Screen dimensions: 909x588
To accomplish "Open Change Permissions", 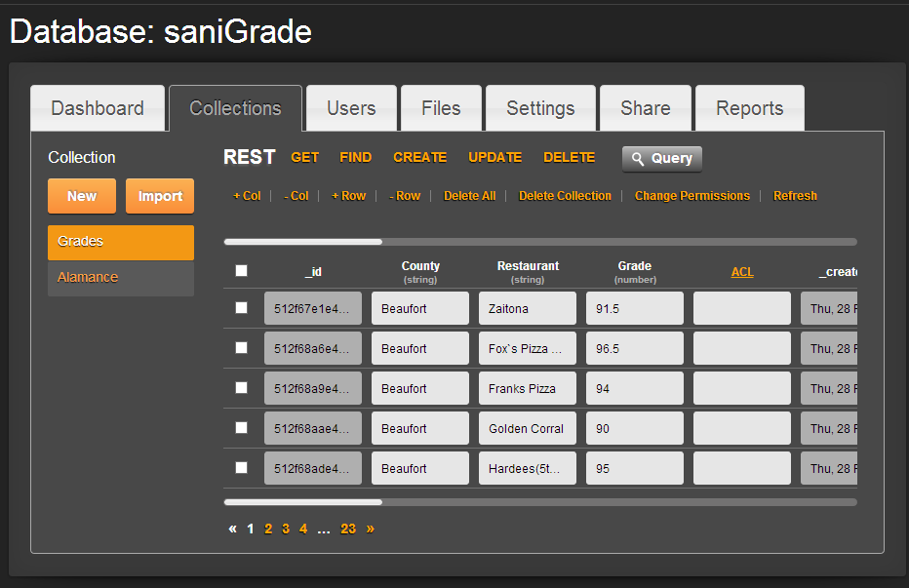I will (x=692, y=196).
